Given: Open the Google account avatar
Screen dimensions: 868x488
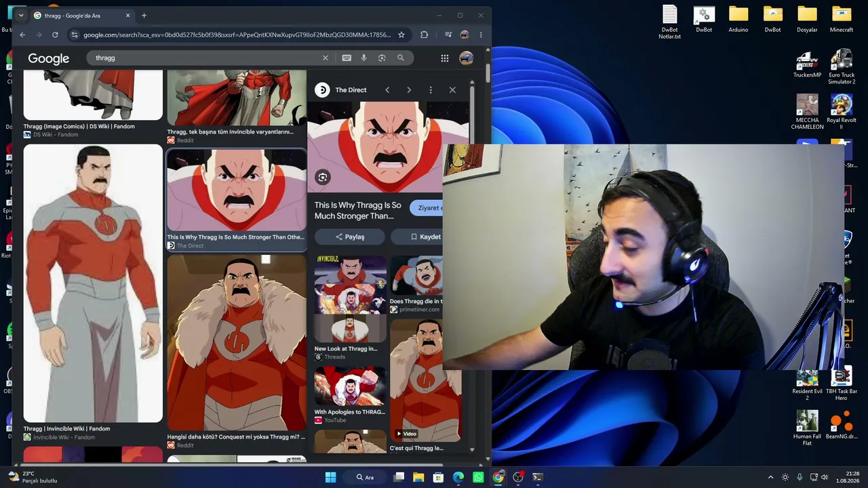Looking at the screenshot, I should 466,58.
